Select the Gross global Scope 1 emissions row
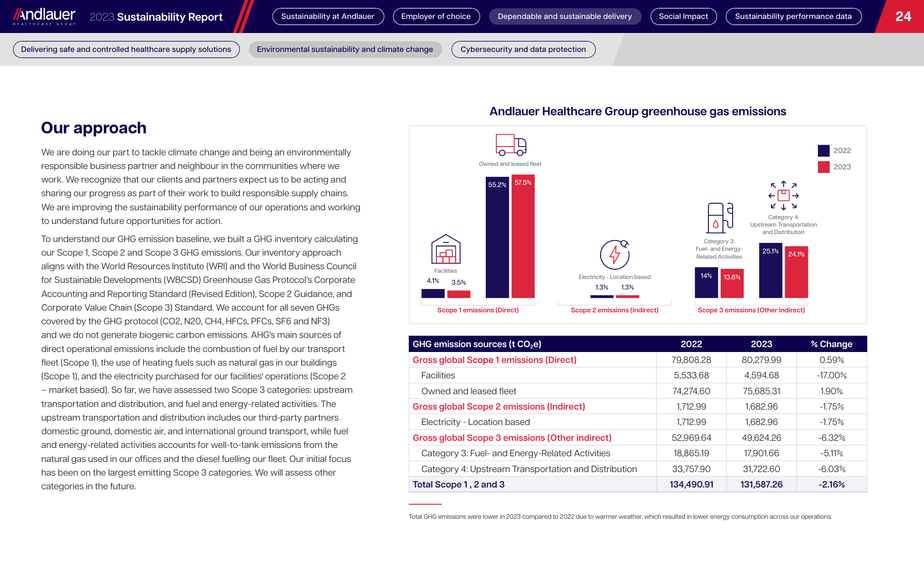 pos(638,360)
